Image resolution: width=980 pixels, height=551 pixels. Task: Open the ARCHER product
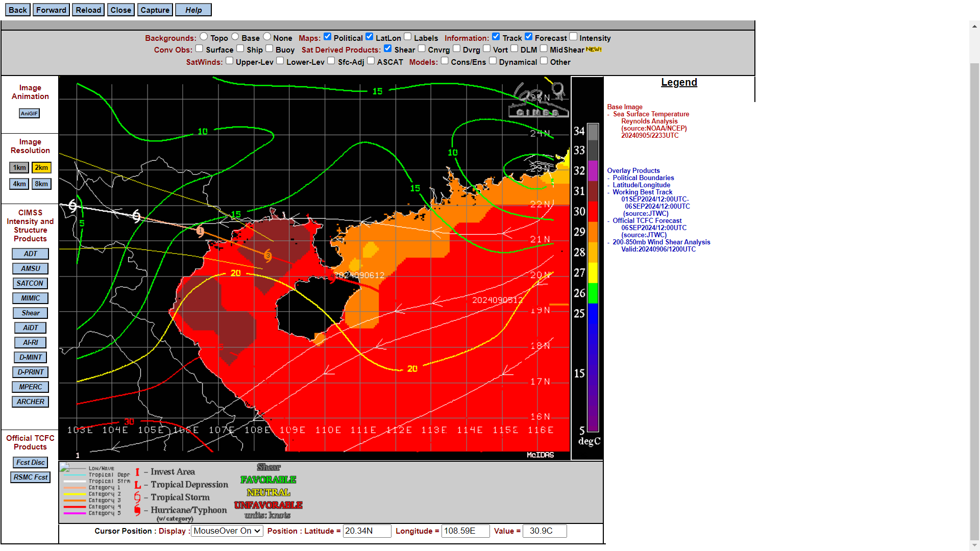point(30,402)
